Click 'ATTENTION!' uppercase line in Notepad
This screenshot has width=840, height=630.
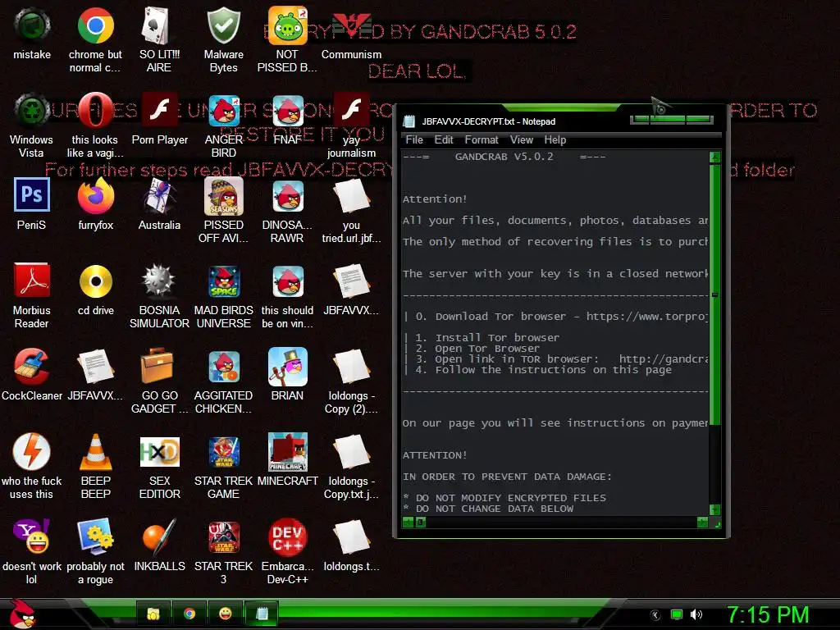(435, 455)
